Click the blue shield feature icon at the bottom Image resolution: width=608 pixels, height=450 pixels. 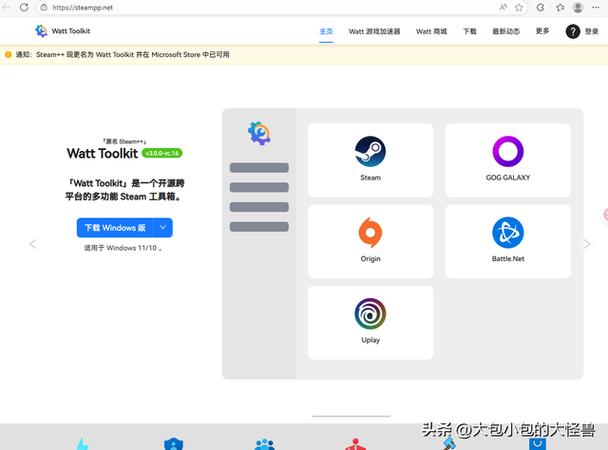[x=173, y=444]
